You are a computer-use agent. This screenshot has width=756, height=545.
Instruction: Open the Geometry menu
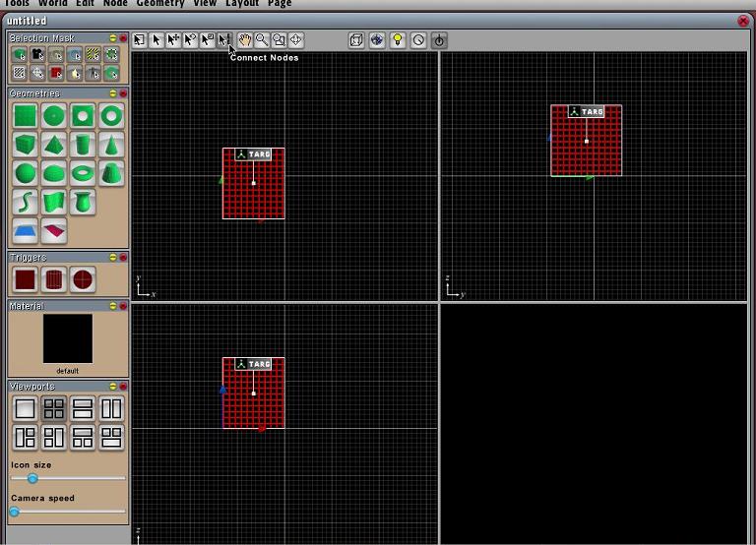(x=159, y=4)
